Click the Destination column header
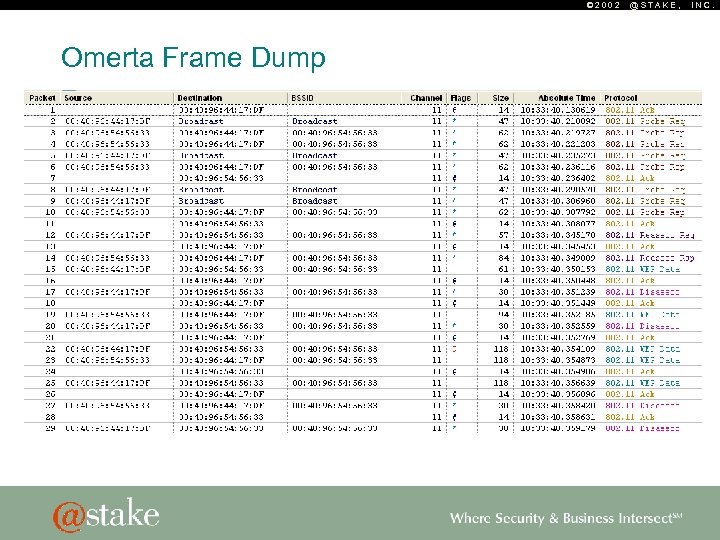This screenshot has width=720, height=540. click(x=200, y=98)
